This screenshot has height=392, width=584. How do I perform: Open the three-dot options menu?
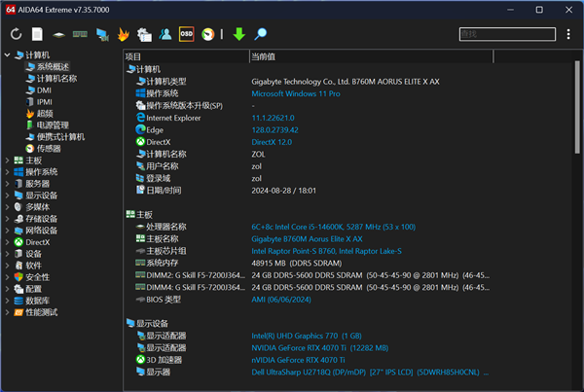(568, 34)
